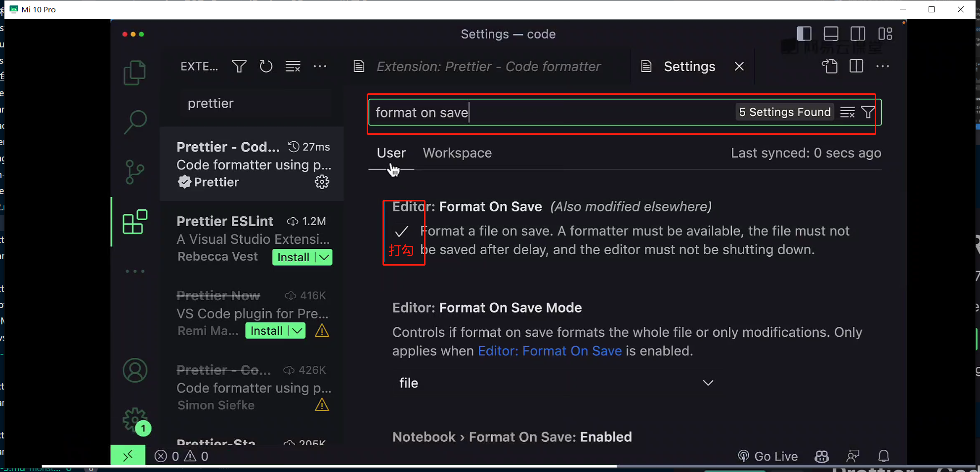Click Prettier Now warning triangle icon
The width and height of the screenshot is (980, 472).
coord(322,331)
